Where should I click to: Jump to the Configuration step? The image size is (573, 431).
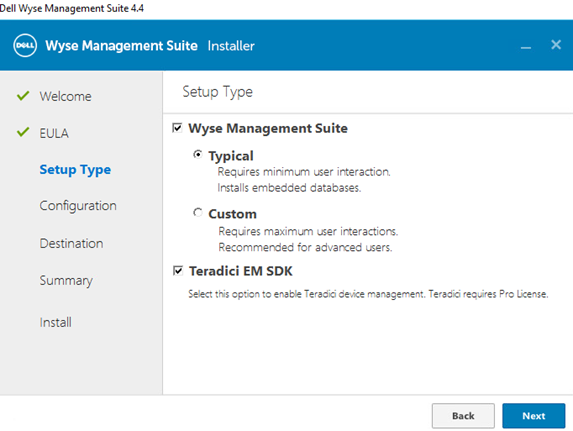click(x=78, y=206)
